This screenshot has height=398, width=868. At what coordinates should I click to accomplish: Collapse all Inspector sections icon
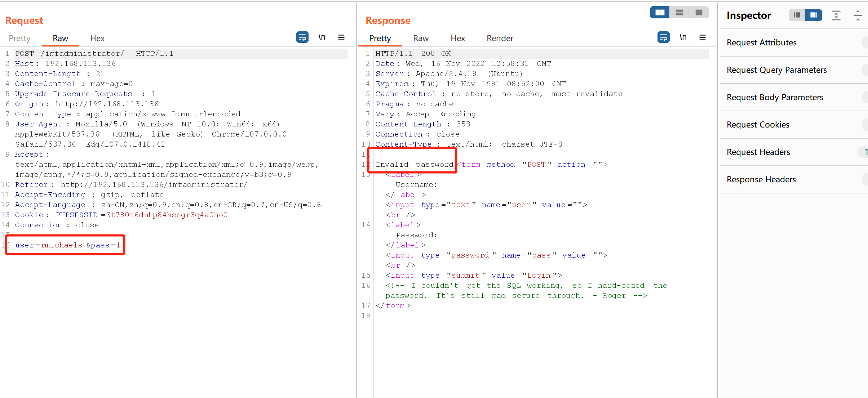pos(858,15)
